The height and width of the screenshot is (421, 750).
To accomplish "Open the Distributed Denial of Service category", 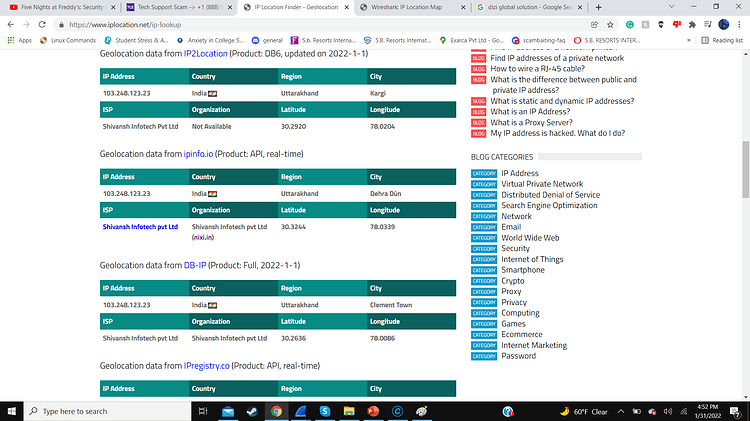I will (550, 195).
